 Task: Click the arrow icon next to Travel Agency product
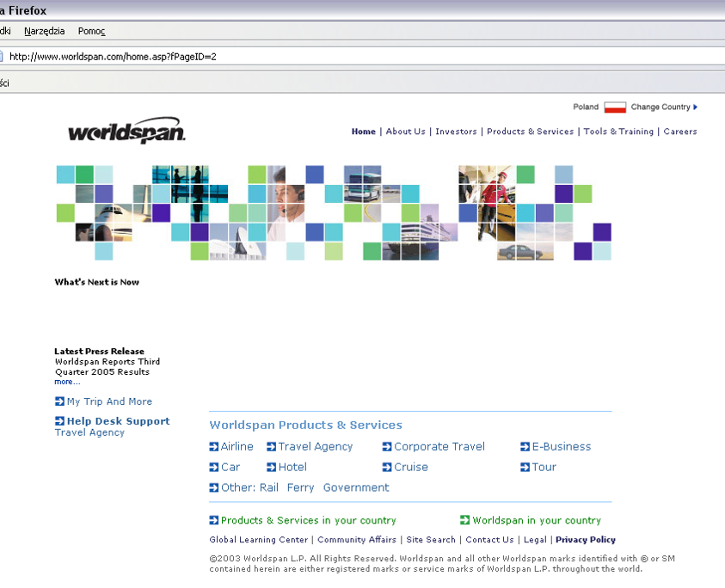(x=272, y=446)
